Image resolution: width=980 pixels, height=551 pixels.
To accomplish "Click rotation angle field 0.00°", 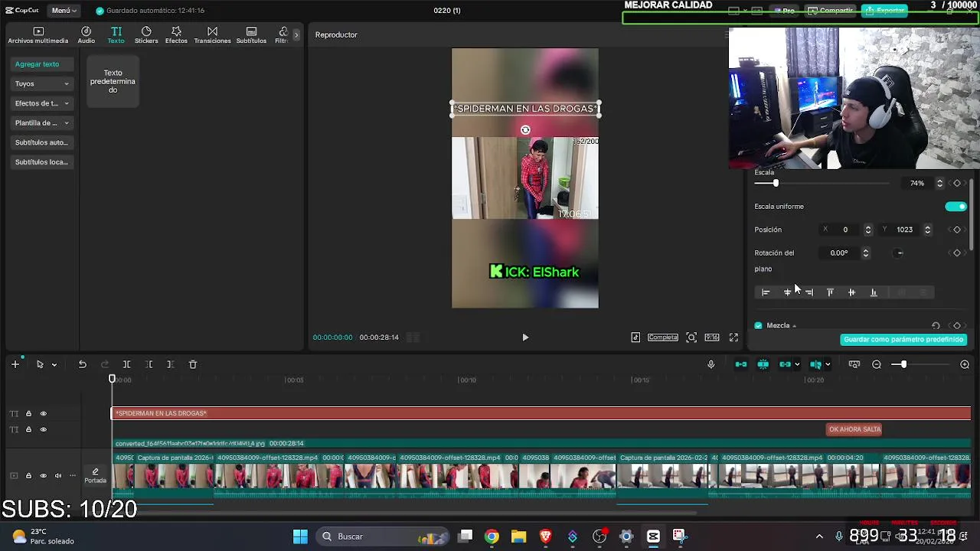I will [840, 253].
